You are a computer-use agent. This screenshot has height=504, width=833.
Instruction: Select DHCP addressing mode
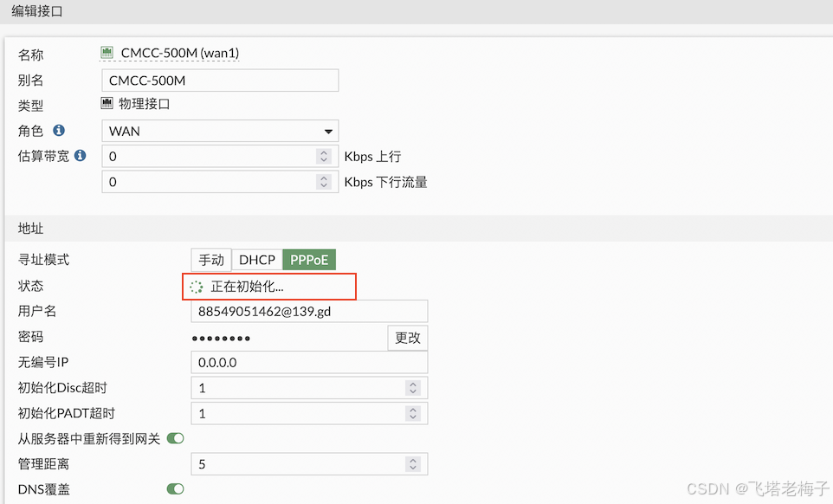(257, 260)
